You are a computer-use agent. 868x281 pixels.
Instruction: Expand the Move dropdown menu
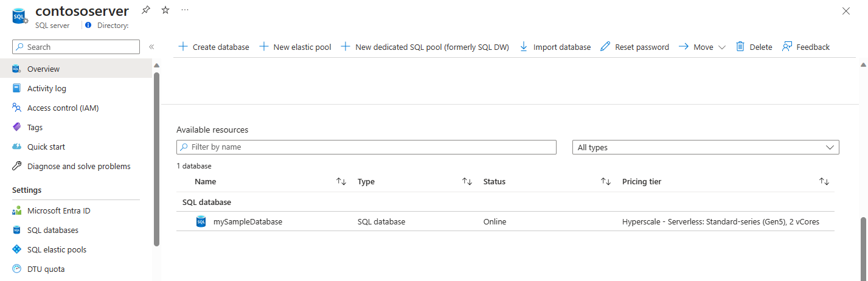[702, 47]
